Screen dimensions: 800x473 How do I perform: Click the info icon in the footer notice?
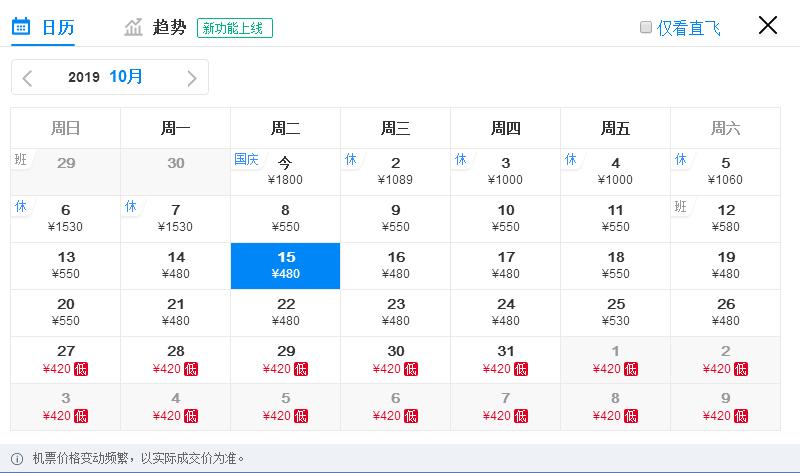tap(17, 459)
